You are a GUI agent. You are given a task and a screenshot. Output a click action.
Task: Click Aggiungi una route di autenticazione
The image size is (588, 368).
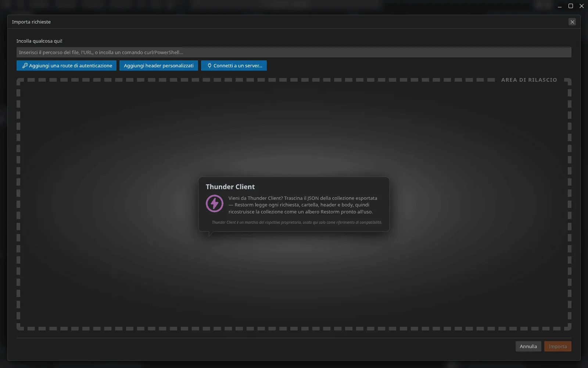pyautogui.click(x=67, y=66)
